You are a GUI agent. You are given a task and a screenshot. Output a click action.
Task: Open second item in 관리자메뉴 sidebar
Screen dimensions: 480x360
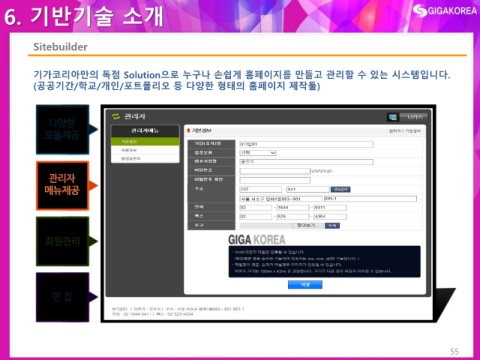click(x=145, y=150)
